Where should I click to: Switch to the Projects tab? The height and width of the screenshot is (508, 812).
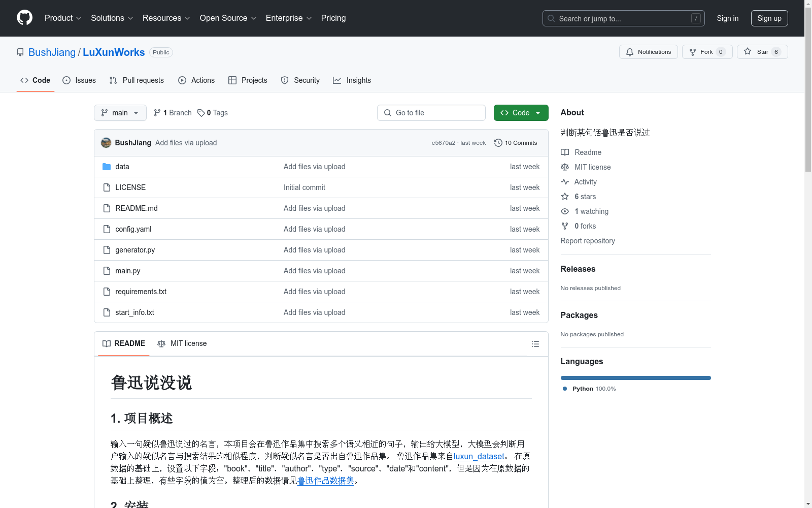coord(248,80)
